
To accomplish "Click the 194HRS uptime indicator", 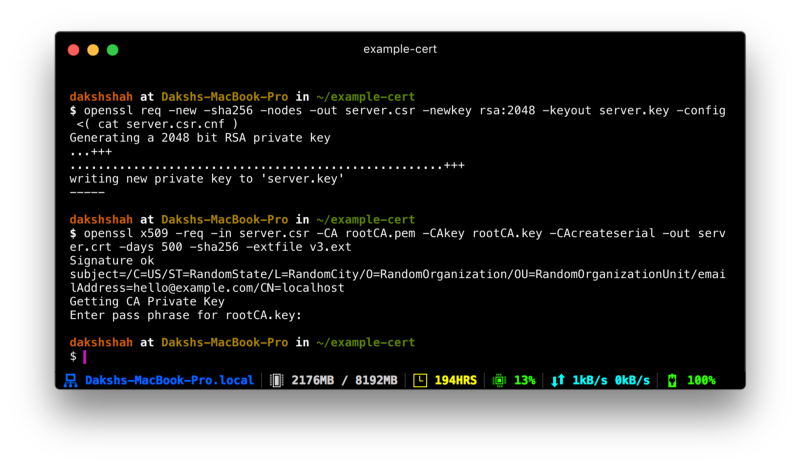I will [x=456, y=380].
